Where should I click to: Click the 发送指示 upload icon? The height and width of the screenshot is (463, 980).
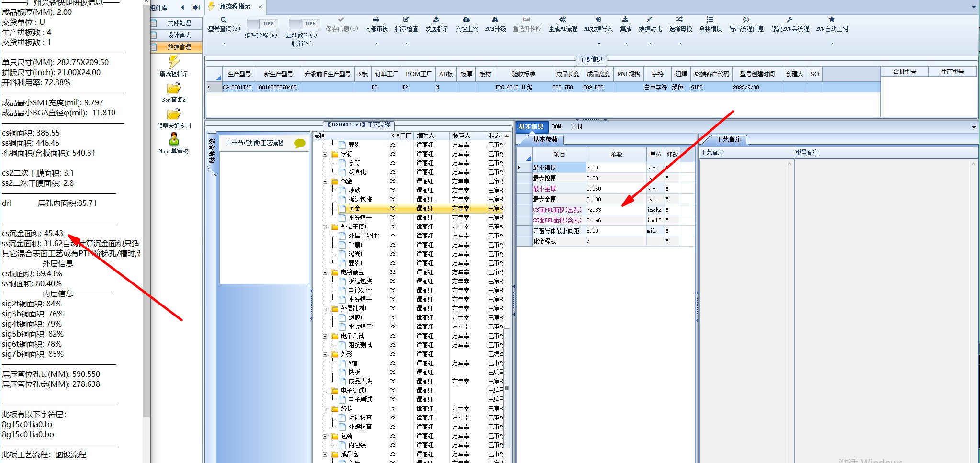(436, 20)
